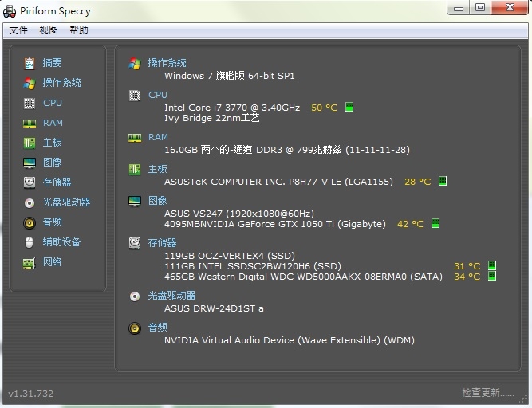
Task: Click the motherboard icon in summary panel
Action: [x=135, y=169]
